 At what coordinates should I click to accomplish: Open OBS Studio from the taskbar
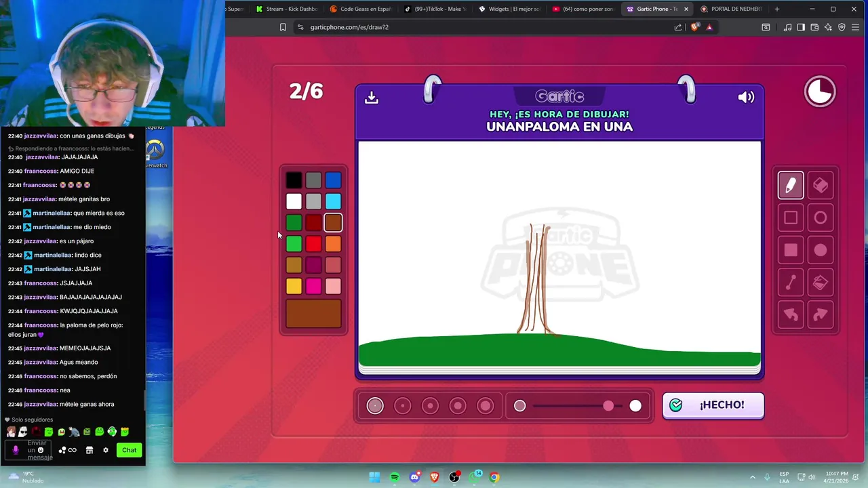coord(454,477)
